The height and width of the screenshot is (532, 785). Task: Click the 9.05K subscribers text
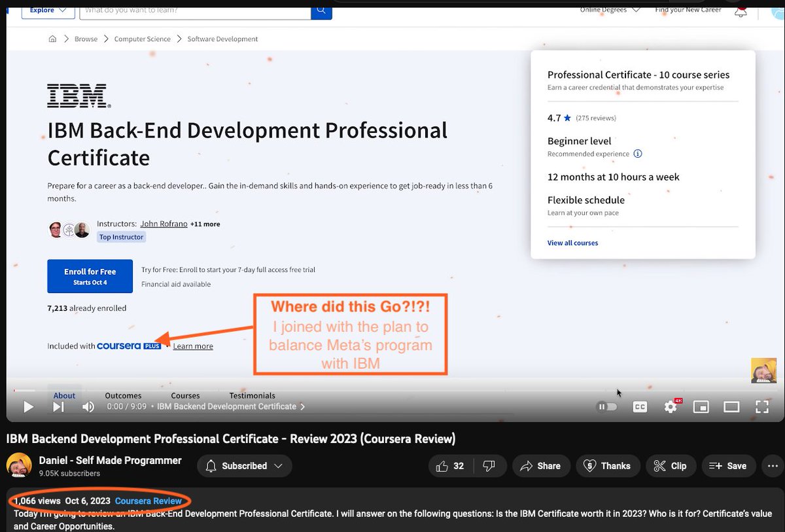pyautogui.click(x=69, y=473)
